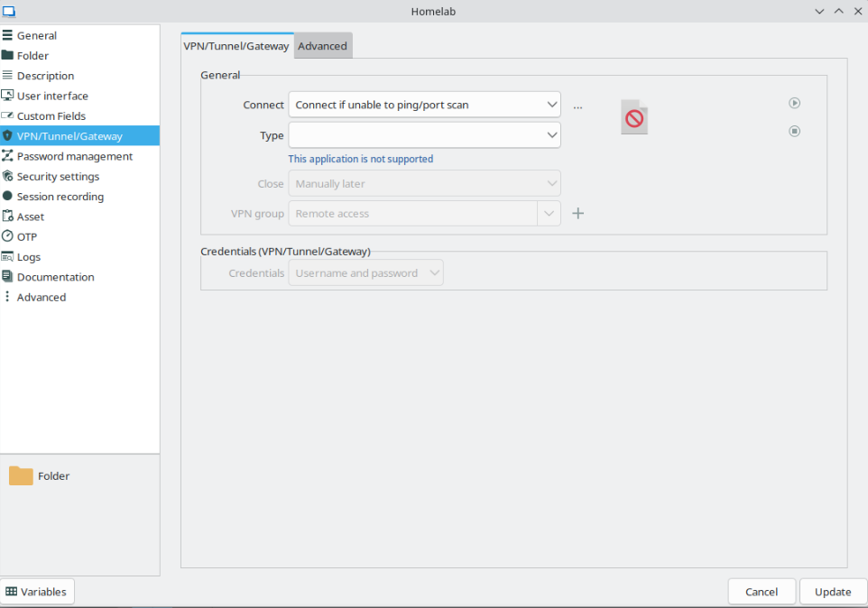Open Security settings section
Image resolution: width=868 pixels, height=608 pixels.
pos(79,176)
